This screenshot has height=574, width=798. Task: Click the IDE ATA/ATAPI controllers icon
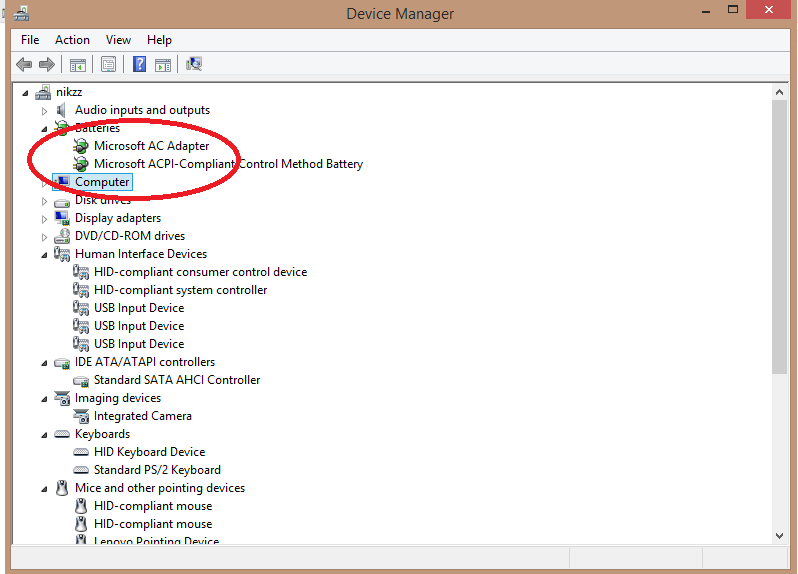click(x=62, y=362)
